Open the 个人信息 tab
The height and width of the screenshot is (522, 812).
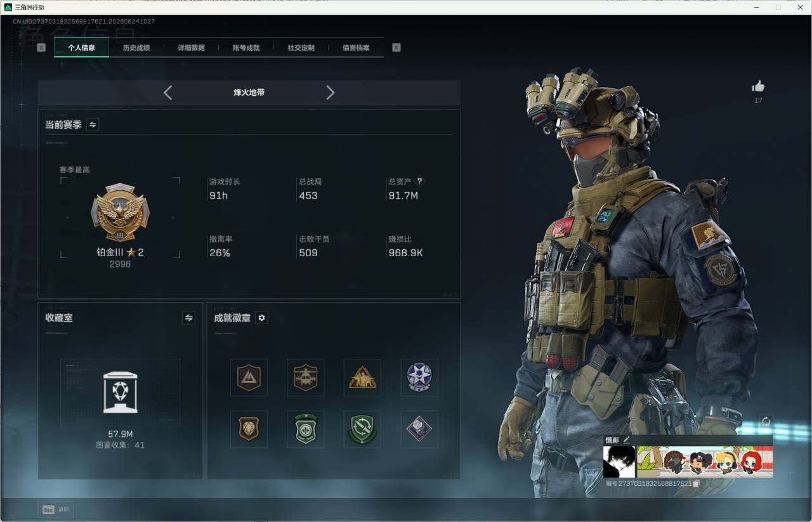coord(81,48)
